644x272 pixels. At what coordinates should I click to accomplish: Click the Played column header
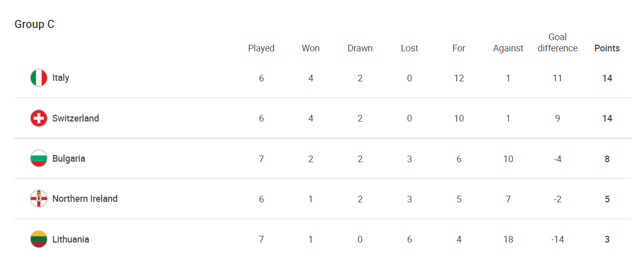pos(261,48)
